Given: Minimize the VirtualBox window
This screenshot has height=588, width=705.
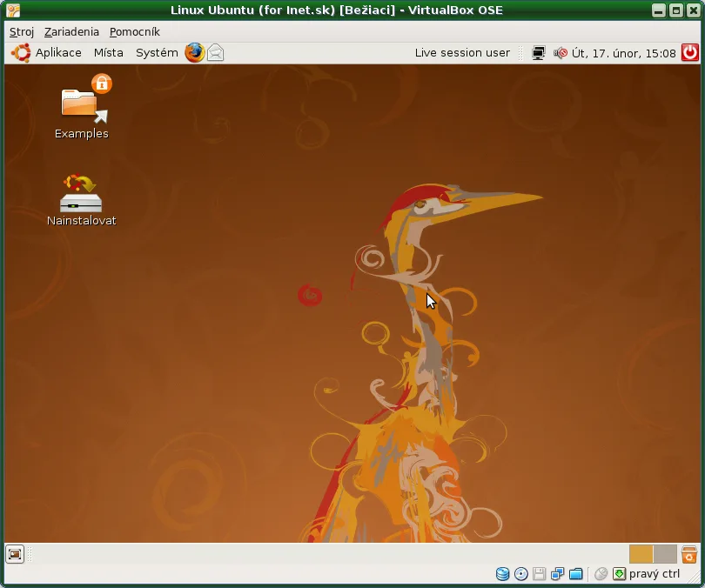Looking at the screenshot, I should (x=659, y=10).
